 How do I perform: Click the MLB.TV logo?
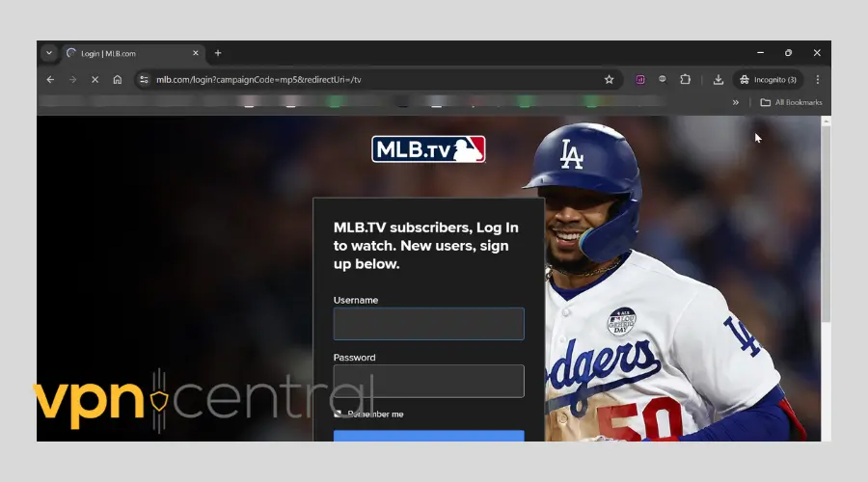coord(428,149)
